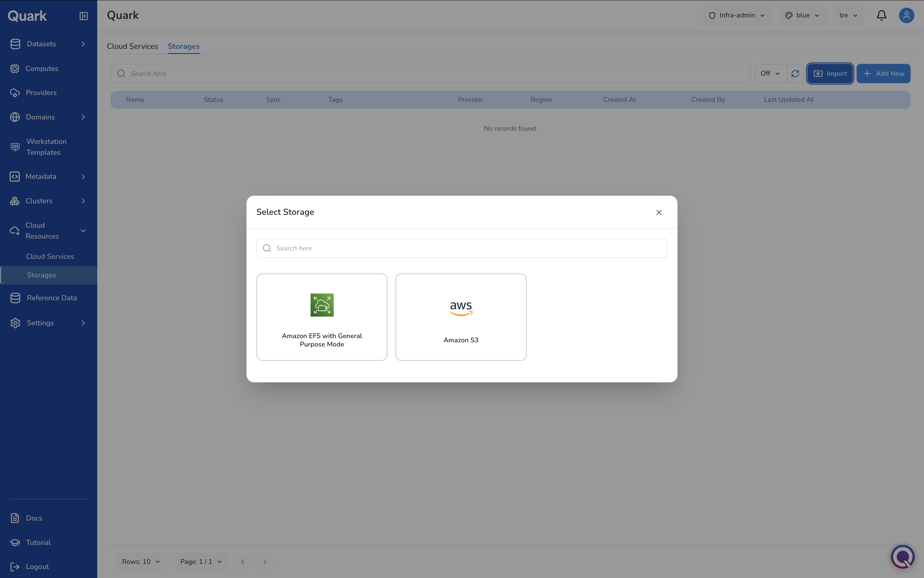The width and height of the screenshot is (924, 578).
Task: Click the Settings gear icon
Action: [15, 323]
